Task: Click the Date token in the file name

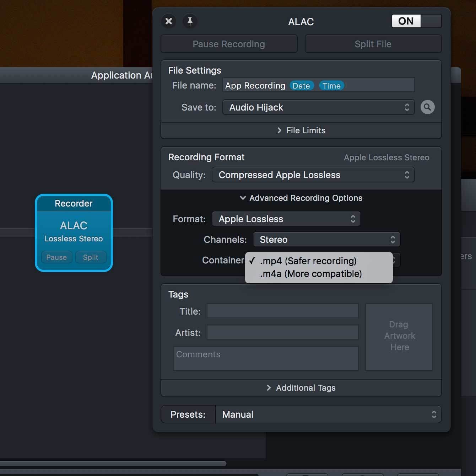Action: pos(301,86)
